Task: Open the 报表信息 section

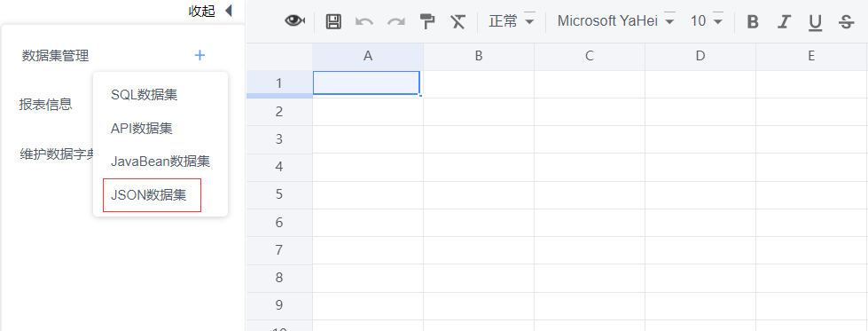Action: click(x=45, y=104)
